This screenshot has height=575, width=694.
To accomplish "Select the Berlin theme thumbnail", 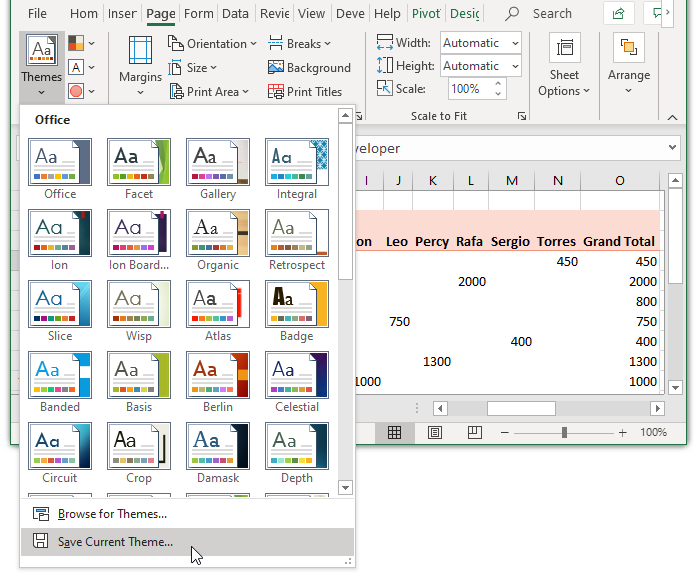I will point(218,375).
